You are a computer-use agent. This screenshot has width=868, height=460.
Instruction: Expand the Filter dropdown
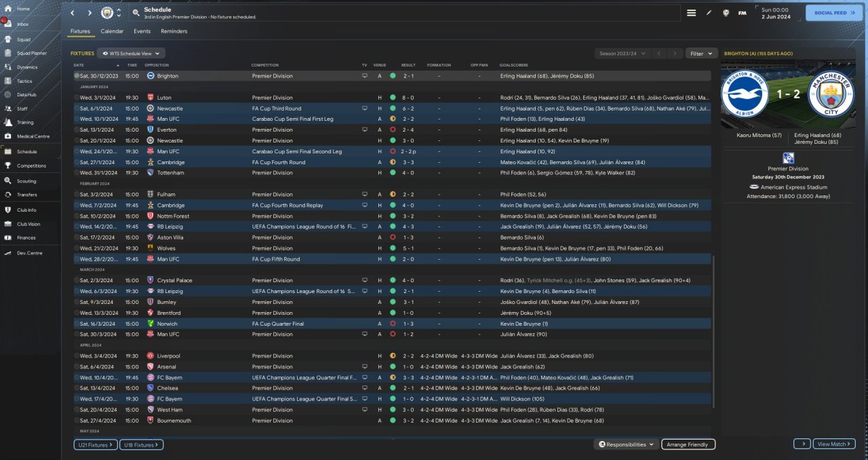click(701, 53)
